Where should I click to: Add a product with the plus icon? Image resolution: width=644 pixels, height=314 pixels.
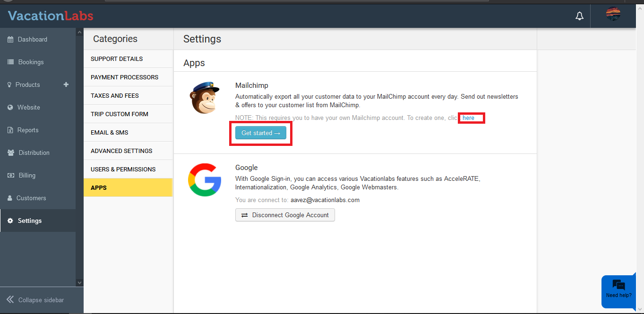pos(66,85)
